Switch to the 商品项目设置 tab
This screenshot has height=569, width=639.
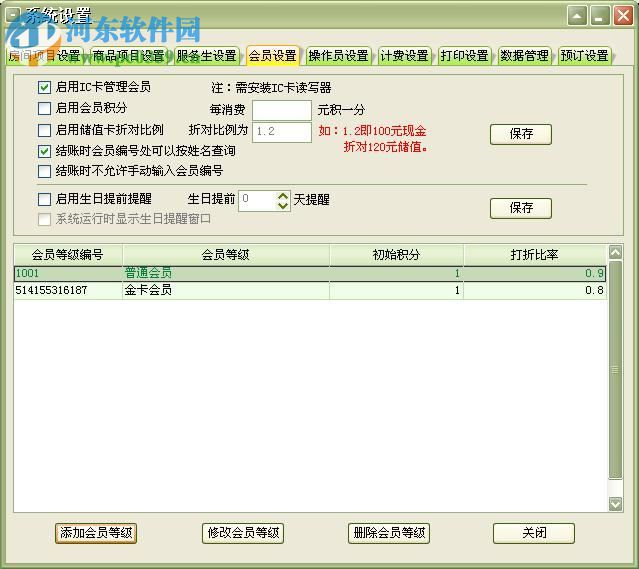click(128, 56)
